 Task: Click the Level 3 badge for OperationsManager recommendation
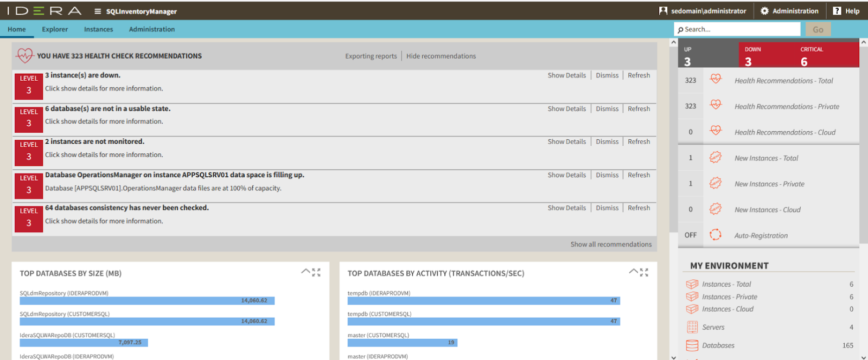point(29,186)
